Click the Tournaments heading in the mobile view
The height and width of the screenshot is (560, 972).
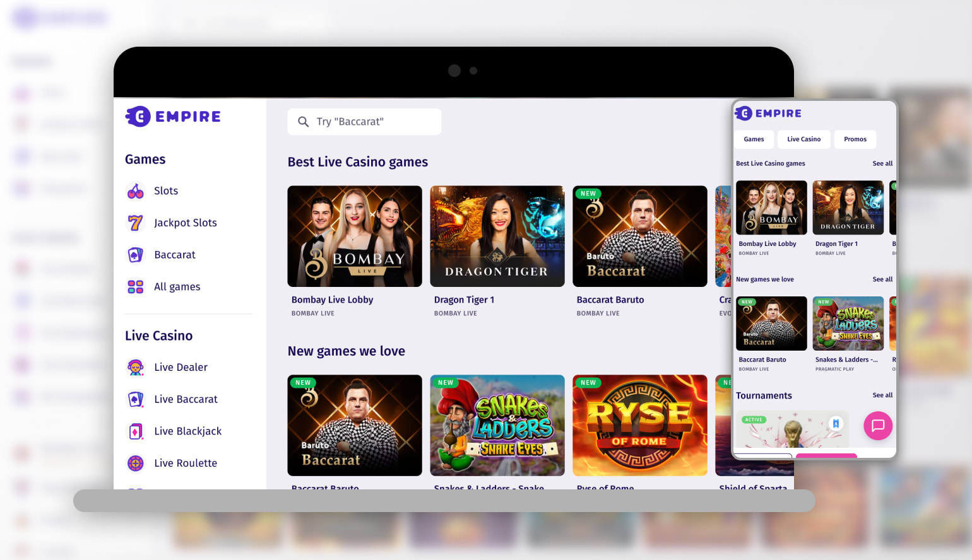pos(764,396)
